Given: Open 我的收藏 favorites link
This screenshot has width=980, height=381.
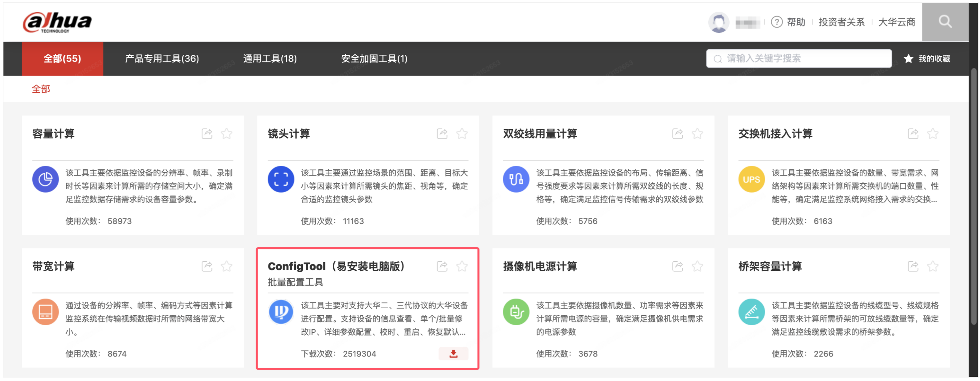Looking at the screenshot, I should [927, 59].
